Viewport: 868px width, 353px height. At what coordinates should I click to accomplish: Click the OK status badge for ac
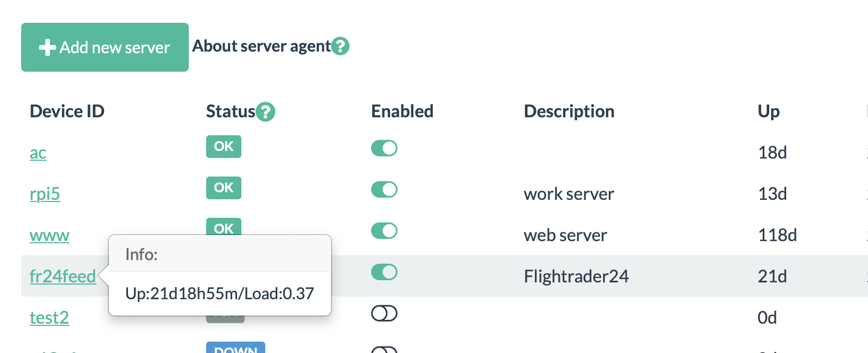pyautogui.click(x=224, y=147)
